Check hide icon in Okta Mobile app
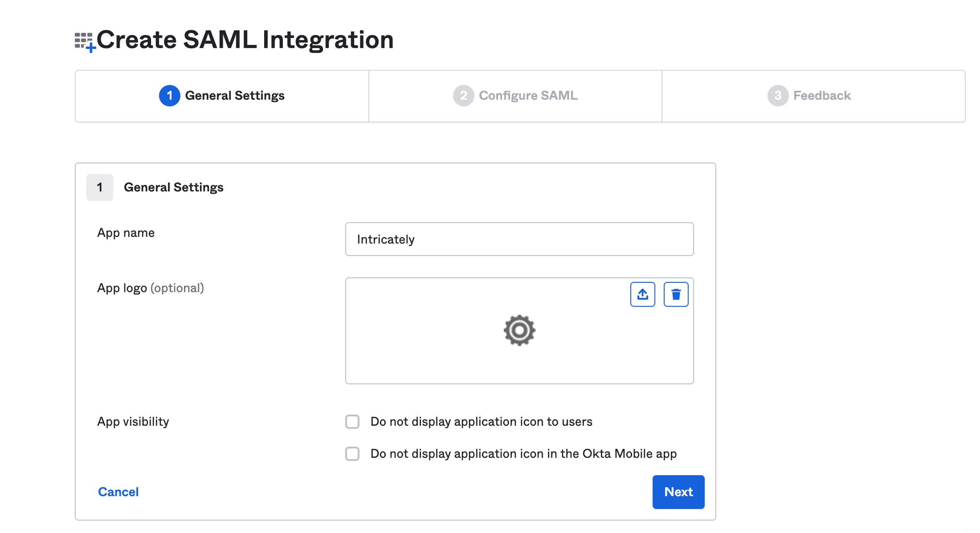 tap(353, 454)
